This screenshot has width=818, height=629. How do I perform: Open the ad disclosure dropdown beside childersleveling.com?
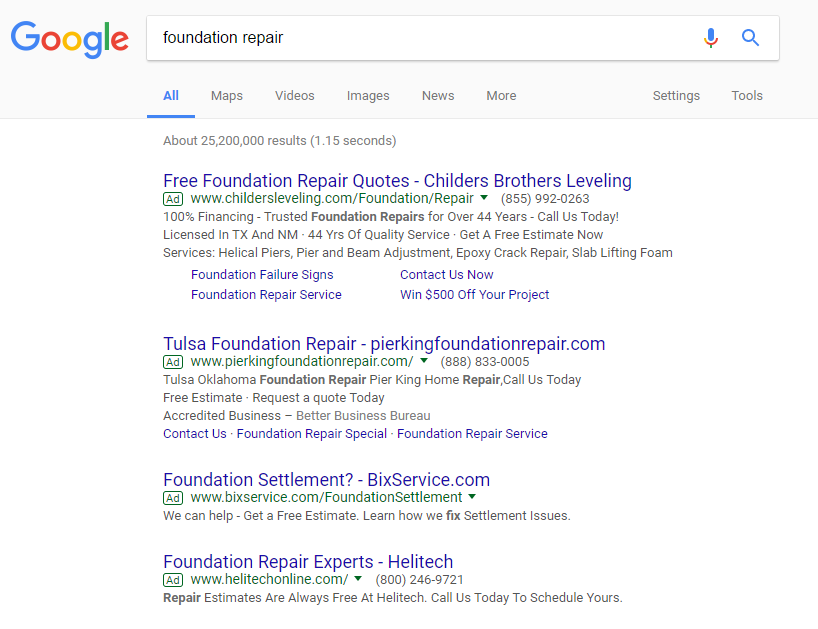point(484,199)
